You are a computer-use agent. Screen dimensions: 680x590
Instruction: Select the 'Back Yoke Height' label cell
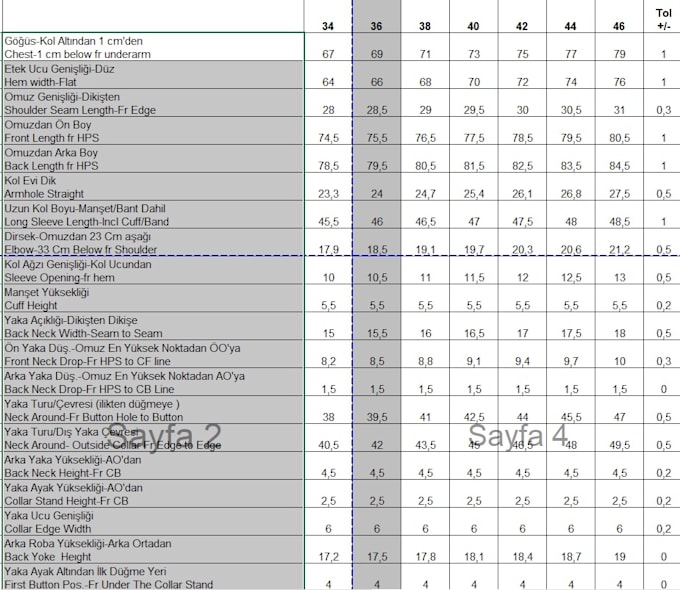coord(153,550)
